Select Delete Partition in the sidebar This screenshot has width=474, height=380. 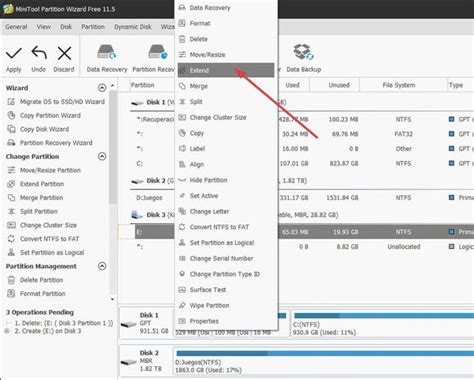pyautogui.click(x=35, y=280)
